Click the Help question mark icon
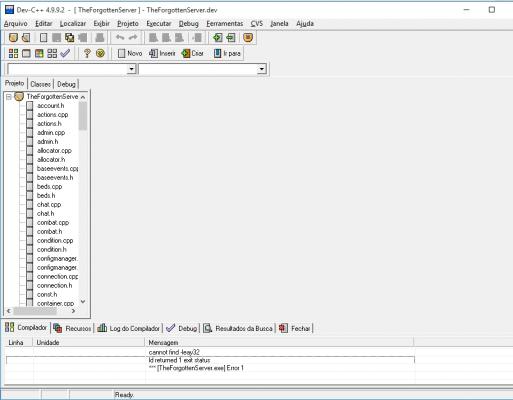This screenshot has width=513, height=400. click(87, 53)
